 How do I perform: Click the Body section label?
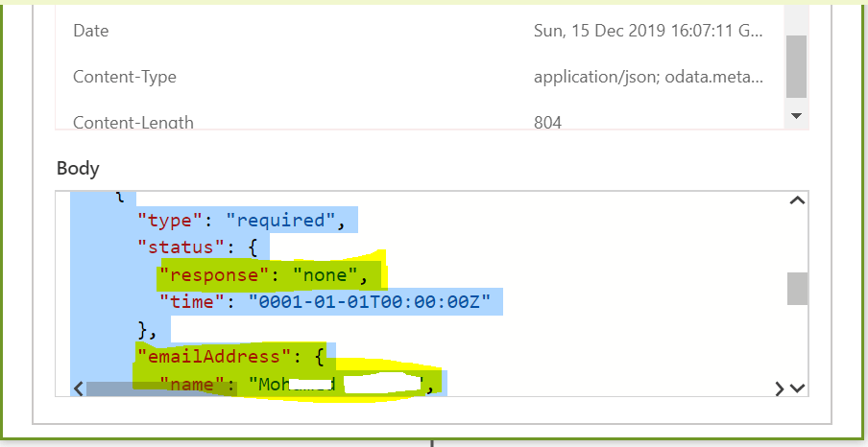(78, 168)
